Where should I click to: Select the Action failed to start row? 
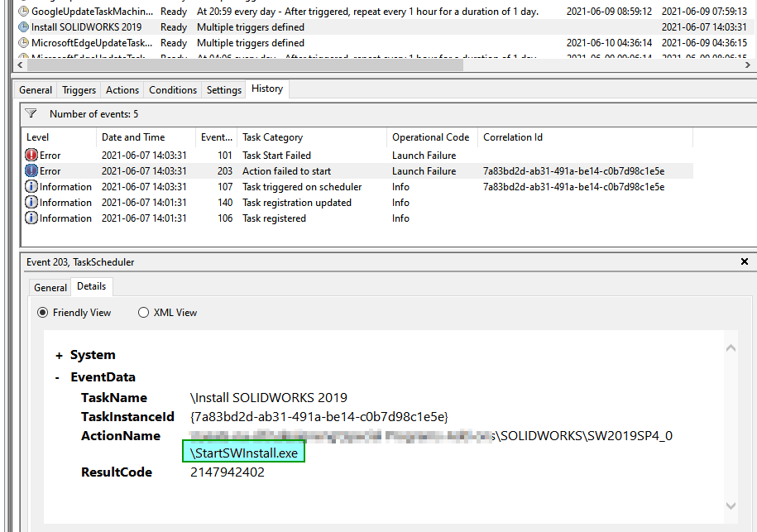(357, 171)
